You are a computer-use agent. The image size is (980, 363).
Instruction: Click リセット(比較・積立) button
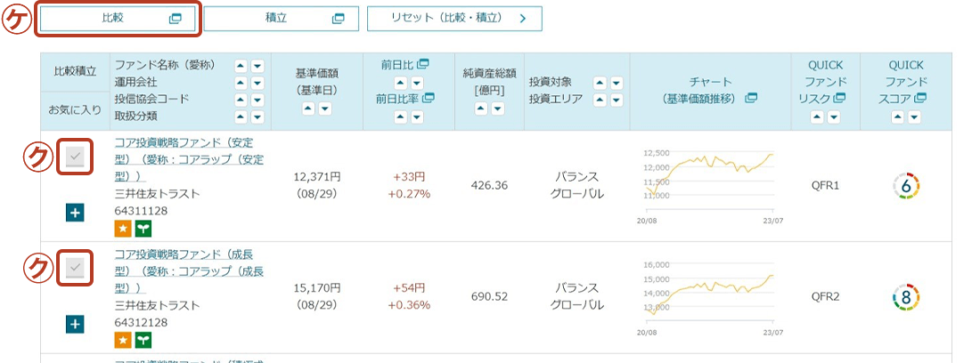tap(454, 19)
